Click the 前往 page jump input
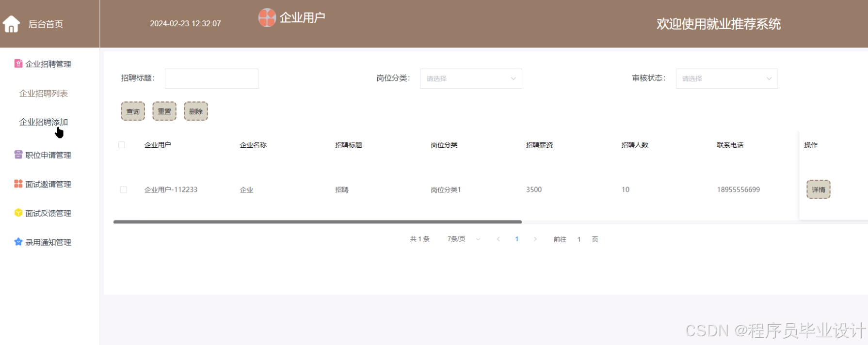 click(x=579, y=239)
